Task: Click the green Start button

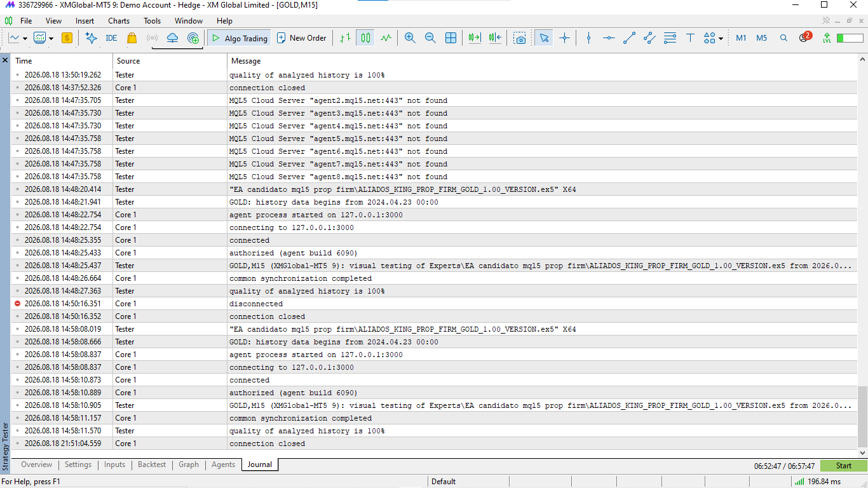Action: point(843,466)
